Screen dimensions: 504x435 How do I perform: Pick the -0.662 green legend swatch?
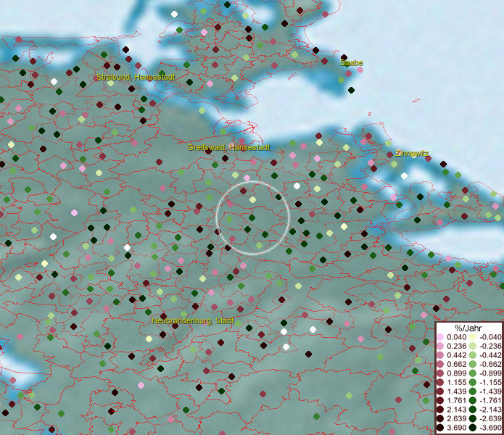click(x=473, y=365)
